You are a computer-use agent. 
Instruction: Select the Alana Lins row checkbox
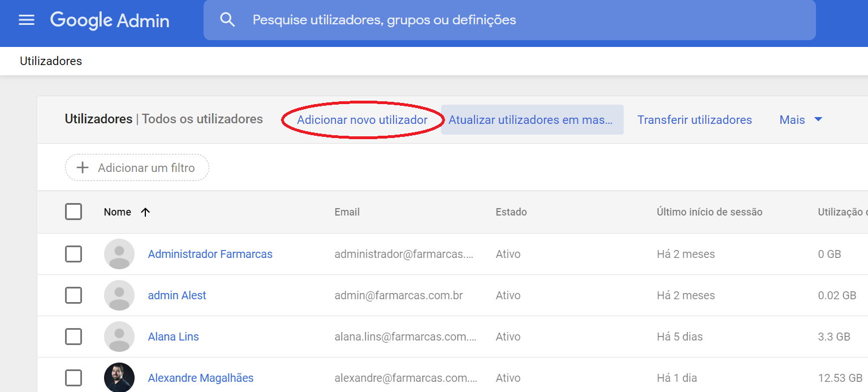tap(74, 337)
